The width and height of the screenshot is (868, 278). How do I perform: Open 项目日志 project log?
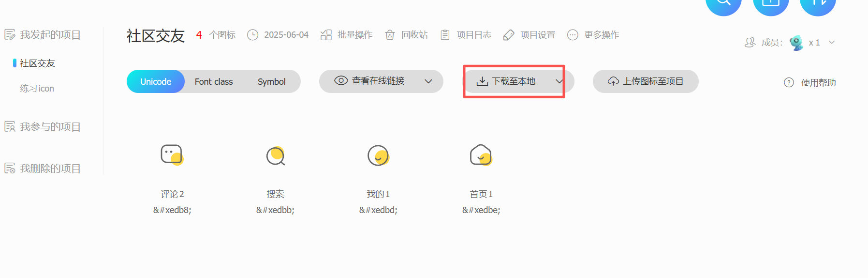pyautogui.click(x=466, y=35)
